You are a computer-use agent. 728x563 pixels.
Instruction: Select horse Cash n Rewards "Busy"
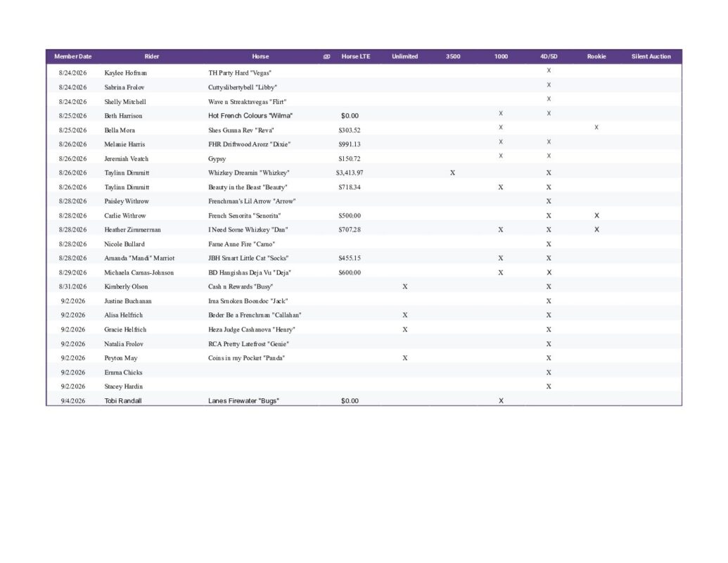pos(241,286)
